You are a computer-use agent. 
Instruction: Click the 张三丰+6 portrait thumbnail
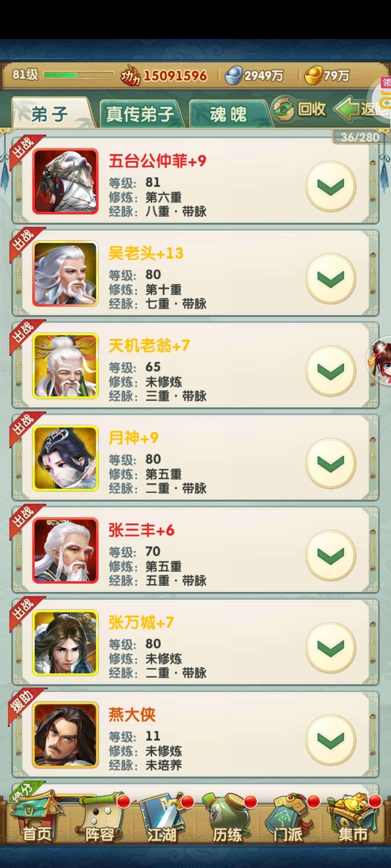(65, 550)
